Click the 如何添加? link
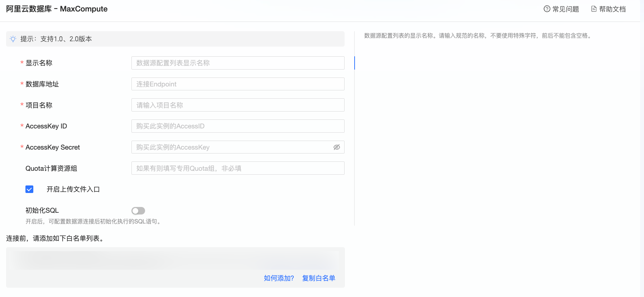Image resolution: width=644 pixels, height=297 pixels. click(279, 278)
